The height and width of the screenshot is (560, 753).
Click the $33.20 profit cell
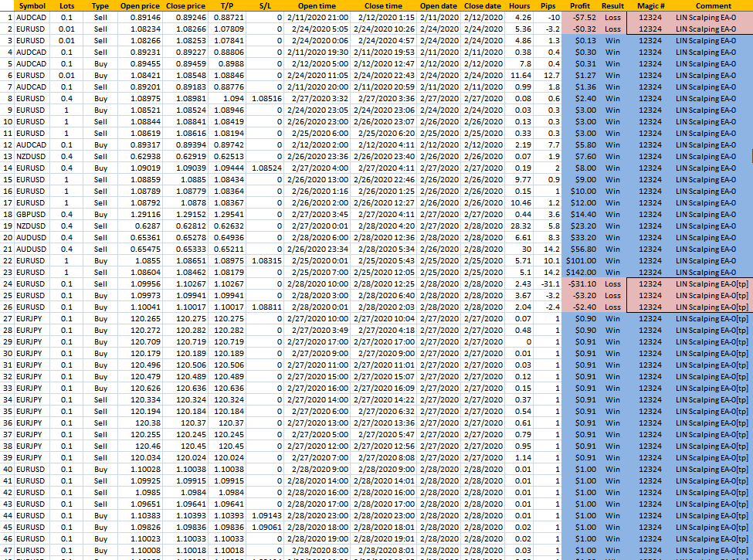click(580, 238)
